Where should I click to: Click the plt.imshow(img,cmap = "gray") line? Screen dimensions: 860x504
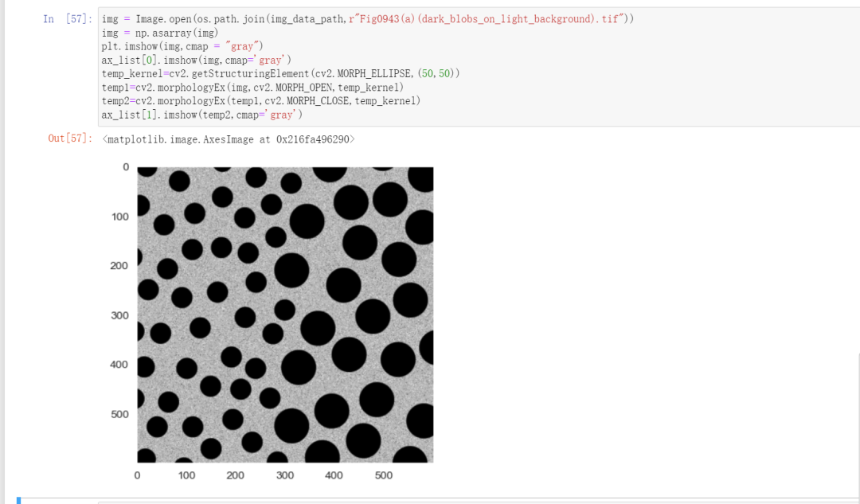pos(182,47)
